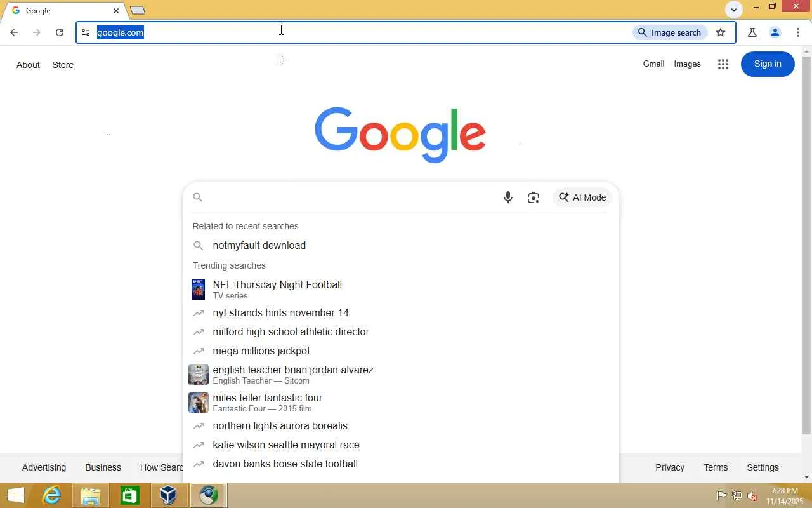Click the active browser taskbar icon
Screen dimensions: 812x508
click(208, 495)
